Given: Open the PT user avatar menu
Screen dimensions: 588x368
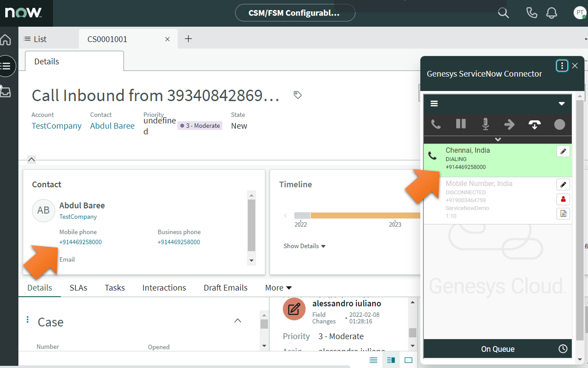Looking at the screenshot, I should (580, 13).
